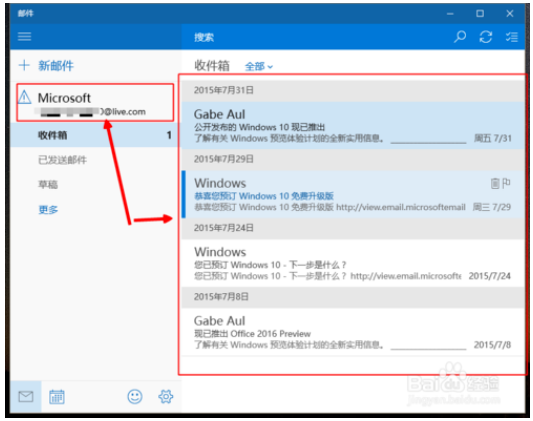
Task: Close the Mail window
Action: pos(510,14)
